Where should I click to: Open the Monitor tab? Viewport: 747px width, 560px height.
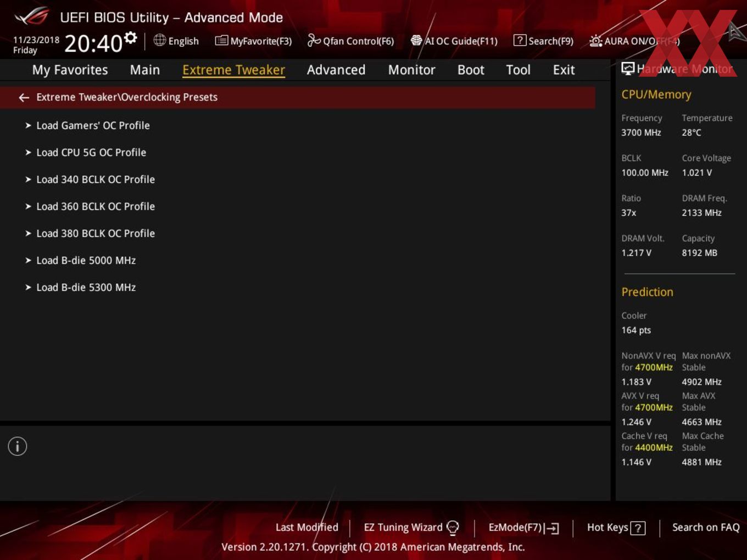tap(412, 70)
